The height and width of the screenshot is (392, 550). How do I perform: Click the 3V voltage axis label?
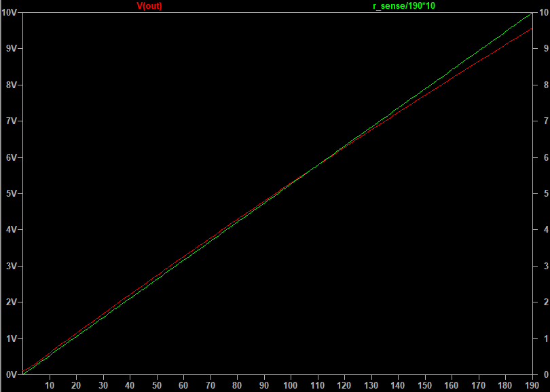(x=12, y=267)
